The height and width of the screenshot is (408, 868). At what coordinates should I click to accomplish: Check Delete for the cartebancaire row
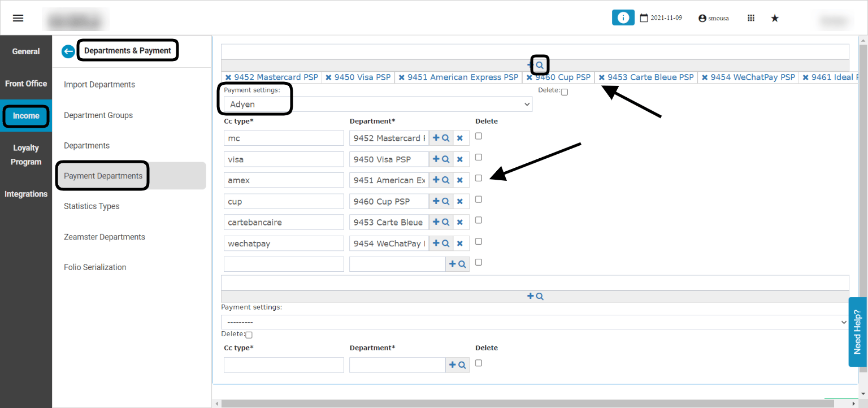coord(479,220)
